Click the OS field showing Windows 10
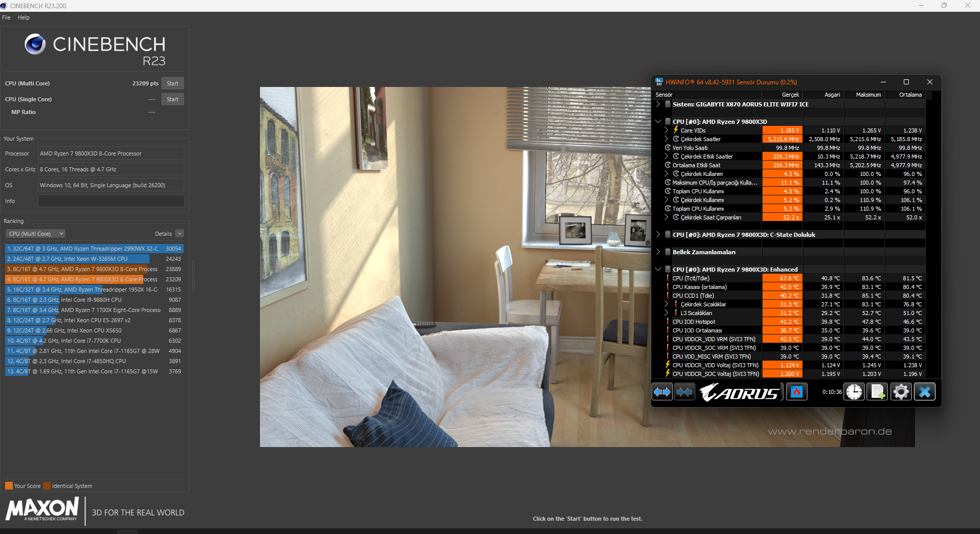 pos(111,185)
